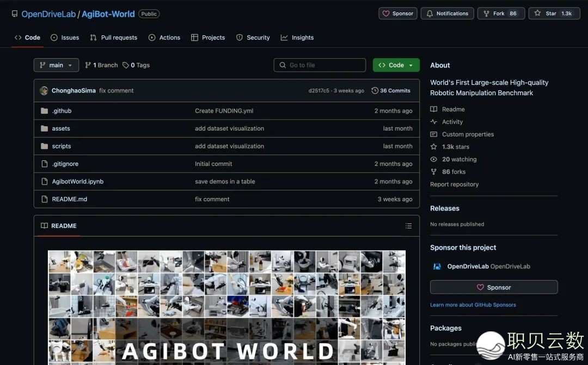Click the clock icon beside 36 Commits

(x=375, y=91)
